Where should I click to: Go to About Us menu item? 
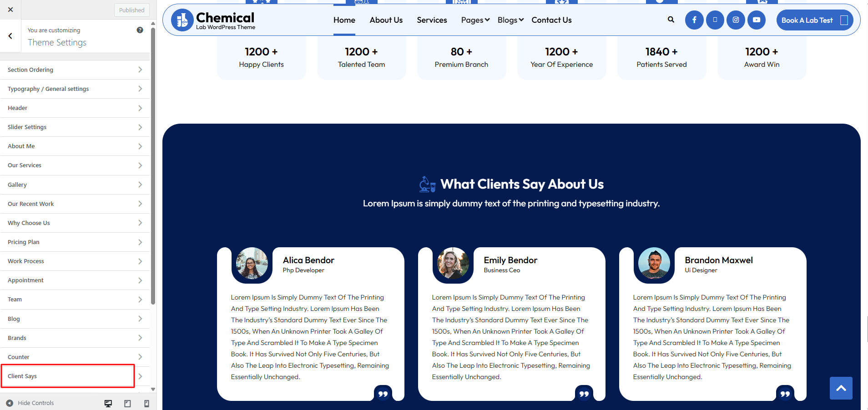pos(386,20)
